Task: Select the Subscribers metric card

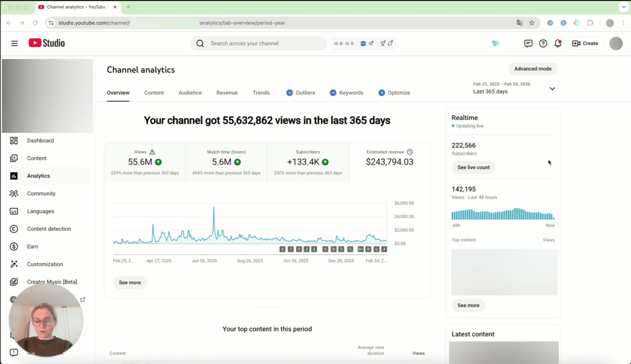Action: (308, 162)
